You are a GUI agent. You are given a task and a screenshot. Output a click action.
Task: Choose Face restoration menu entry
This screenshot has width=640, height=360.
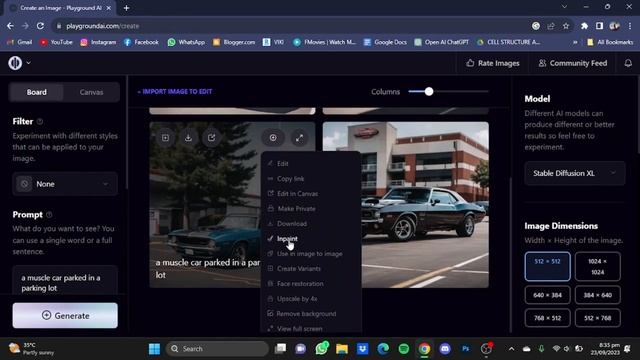tap(311, 284)
